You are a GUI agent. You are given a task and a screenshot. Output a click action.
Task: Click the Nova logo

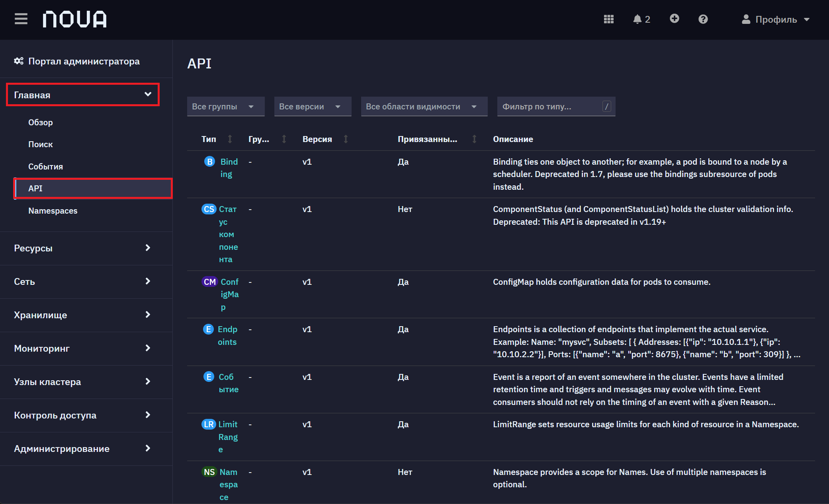pyautogui.click(x=74, y=19)
